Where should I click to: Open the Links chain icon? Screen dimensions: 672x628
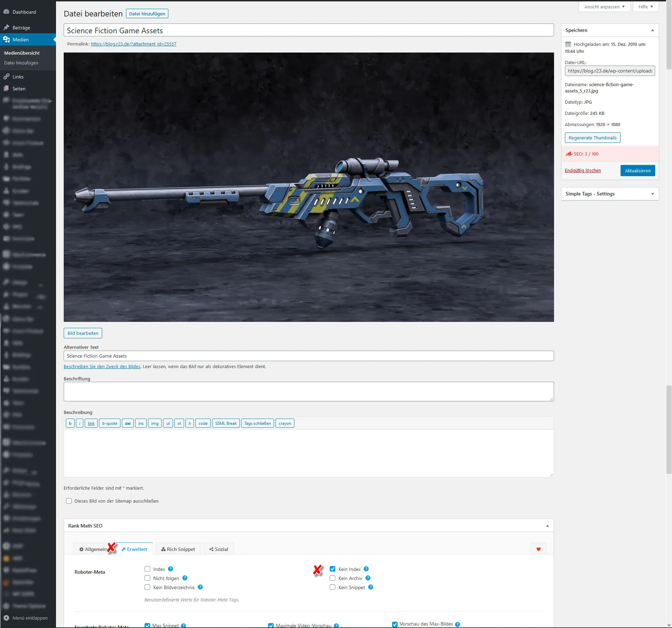click(x=6, y=76)
